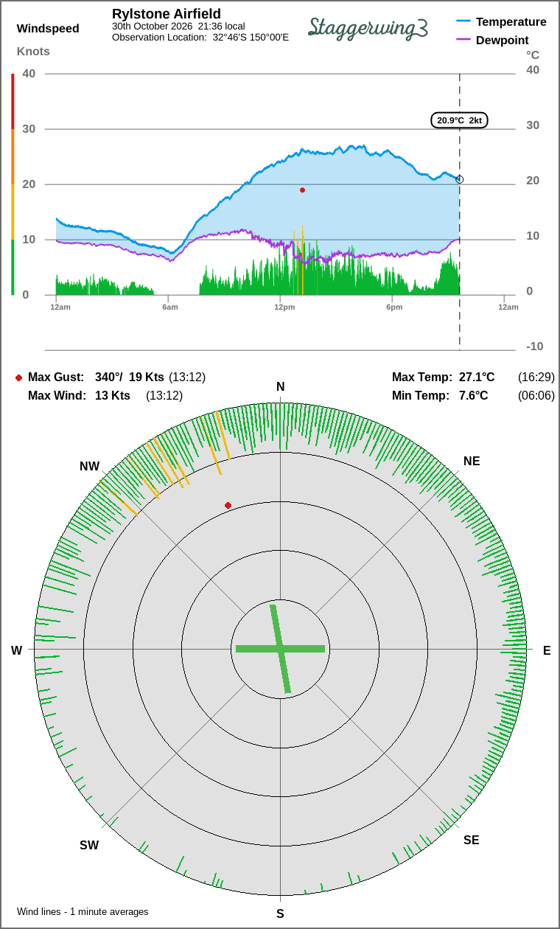This screenshot has height=929, width=560.
Task: Click the Temperature legend label
Action: pyautogui.click(x=511, y=22)
